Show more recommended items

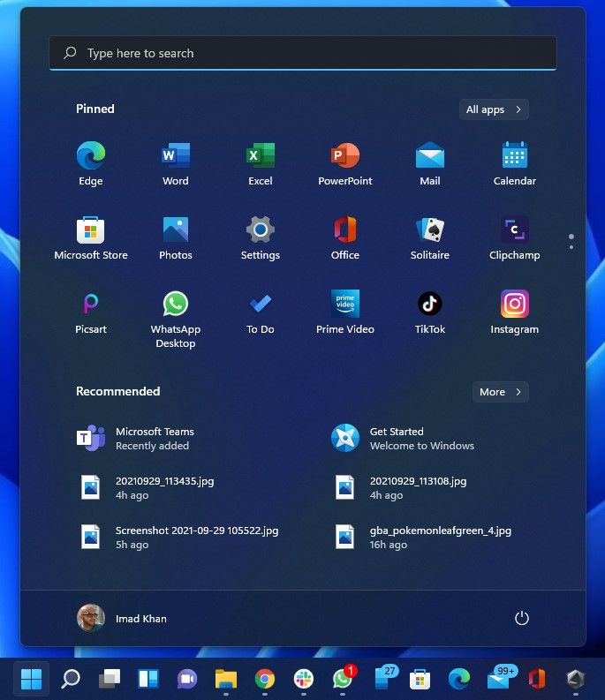501,392
